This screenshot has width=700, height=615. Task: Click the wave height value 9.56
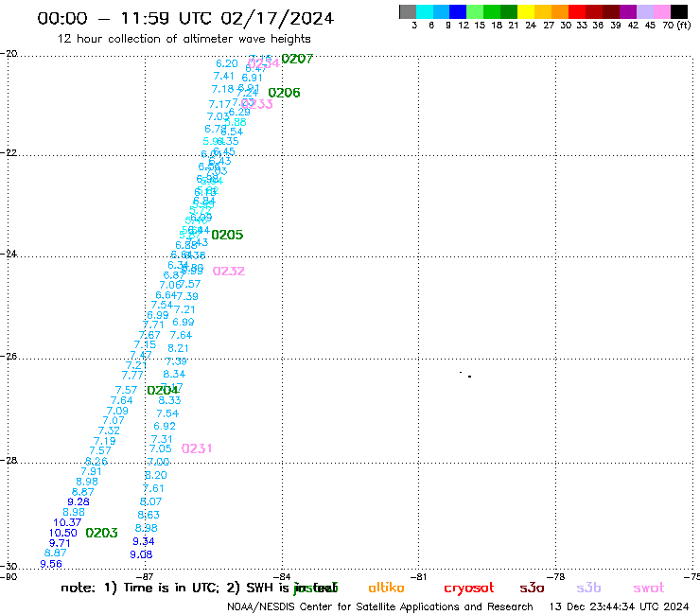pyautogui.click(x=51, y=564)
